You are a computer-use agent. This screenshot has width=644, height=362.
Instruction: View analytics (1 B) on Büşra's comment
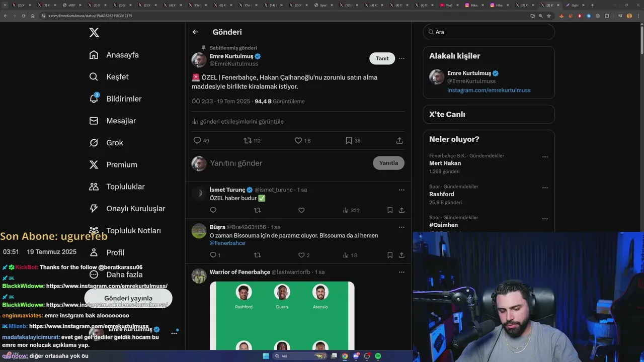point(350,255)
